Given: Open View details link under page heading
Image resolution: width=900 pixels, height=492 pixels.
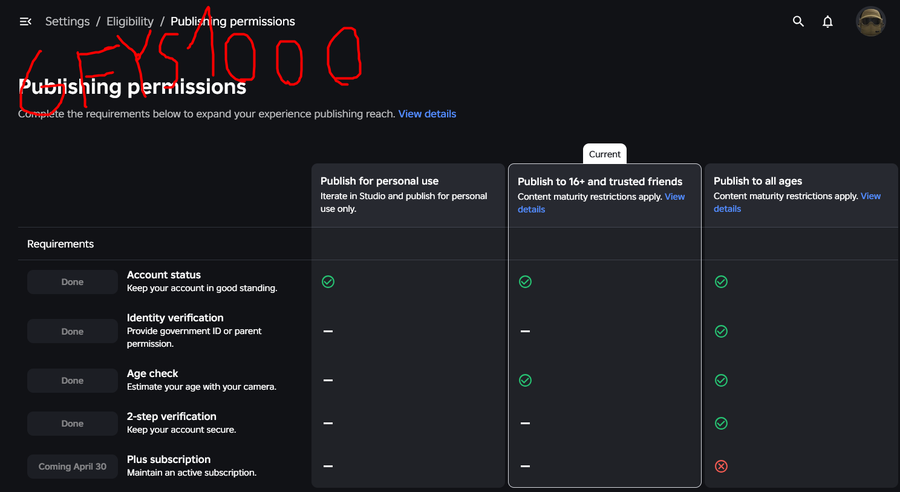Looking at the screenshot, I should [x=427, y=114].
